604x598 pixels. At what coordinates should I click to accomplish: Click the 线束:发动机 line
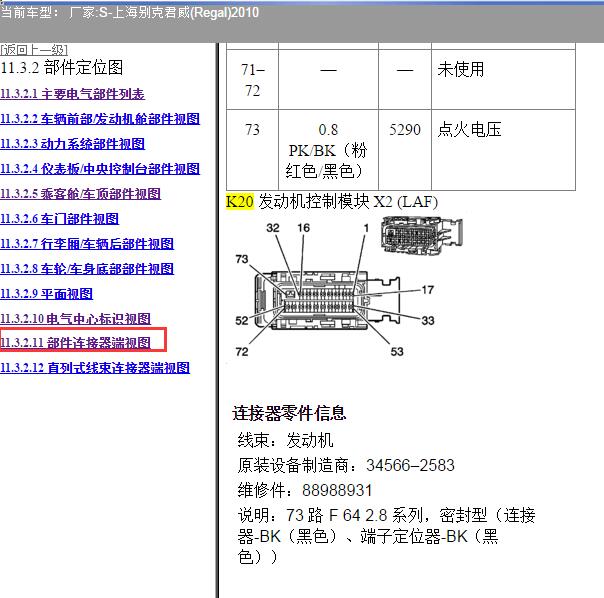[285, 440]
